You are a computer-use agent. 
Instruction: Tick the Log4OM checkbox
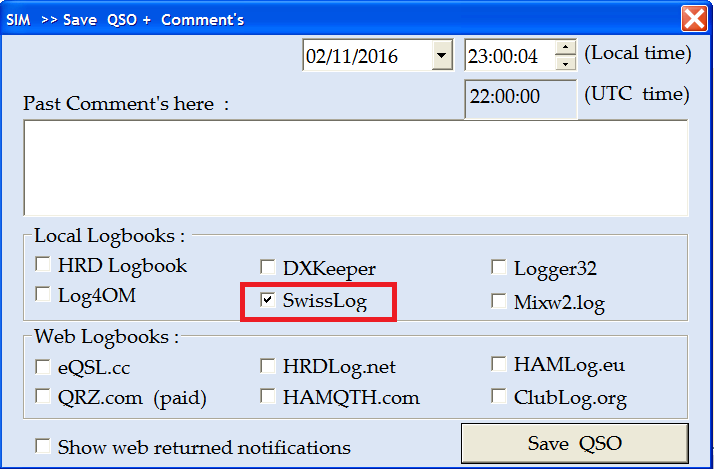[43, 295]
